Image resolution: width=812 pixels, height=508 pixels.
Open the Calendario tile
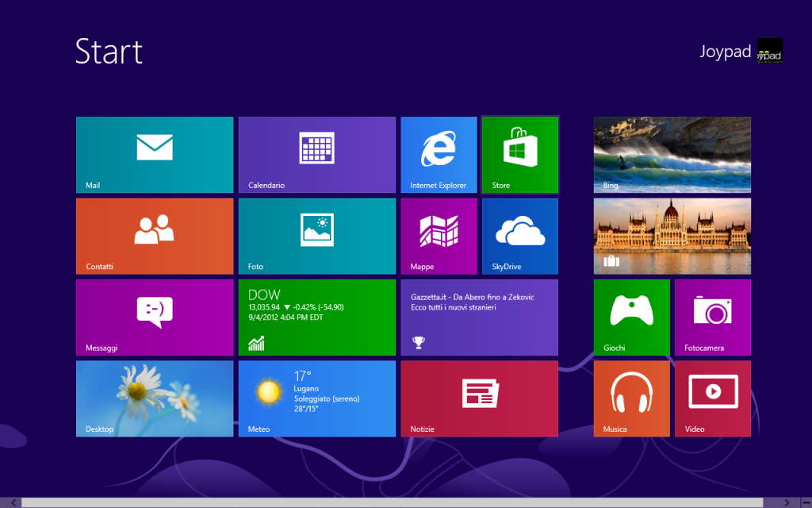pos(317,155)
